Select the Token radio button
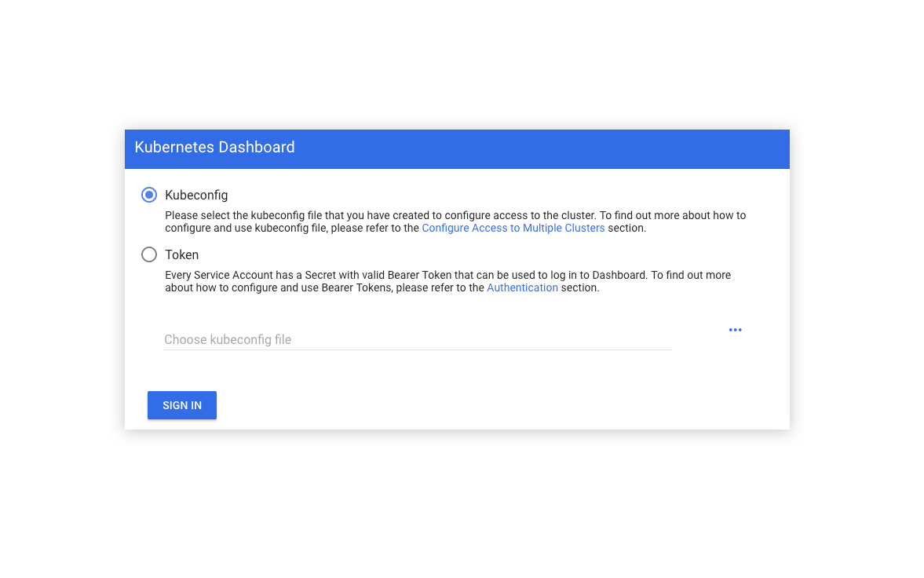Image resolution: width=924 pixels, height=578 pixels. tap(149, 254)
